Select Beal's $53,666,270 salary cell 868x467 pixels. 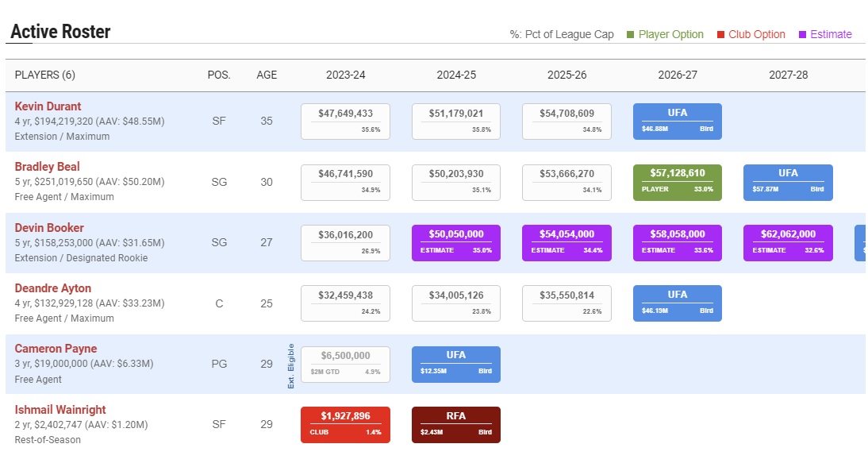567,182
